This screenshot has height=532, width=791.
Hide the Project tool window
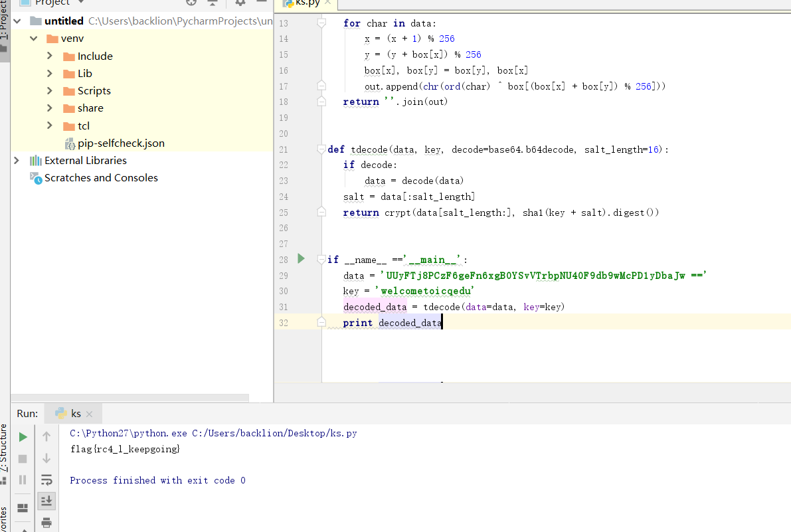tap(261, 2)
